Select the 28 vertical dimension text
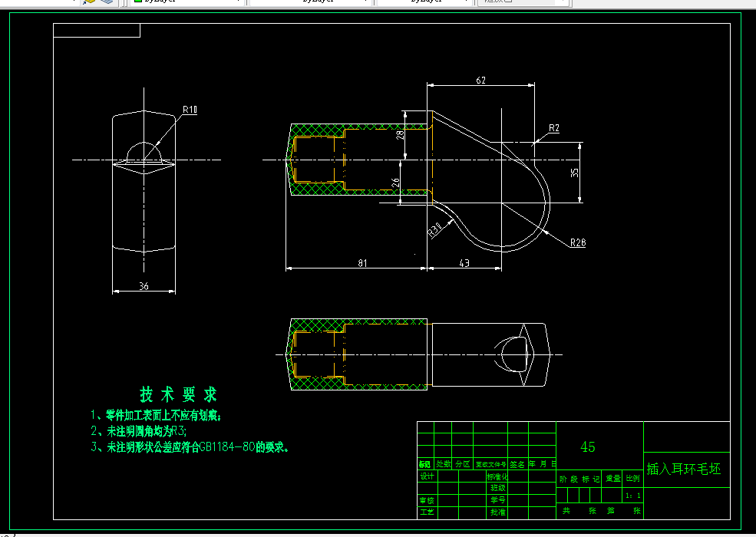This screenshot has height=537, width=756. [x=400, y=134]
